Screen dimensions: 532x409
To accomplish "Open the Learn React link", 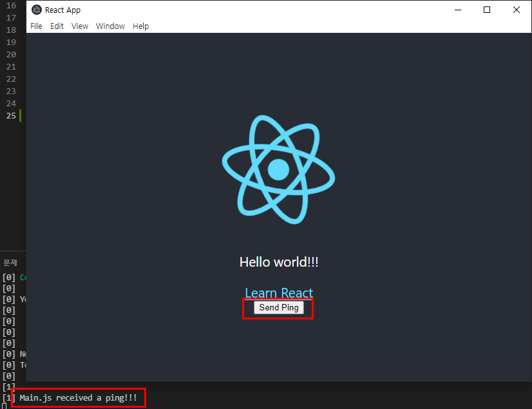I will (x=278, y=292).
